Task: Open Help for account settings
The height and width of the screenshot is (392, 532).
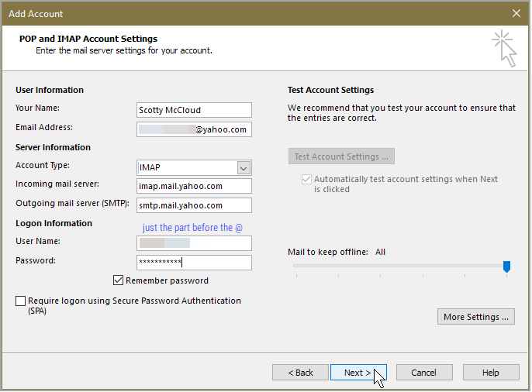Action: pos(490,373)
